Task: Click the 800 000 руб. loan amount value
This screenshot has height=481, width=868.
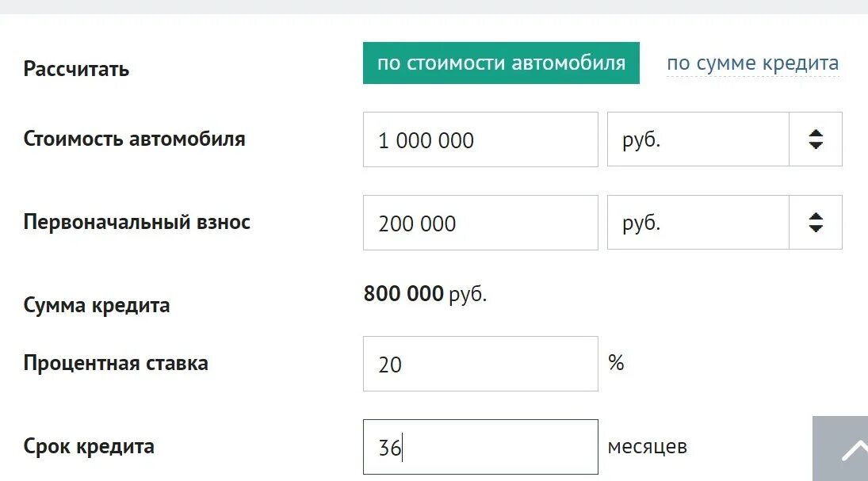Action: coord(425,295)
